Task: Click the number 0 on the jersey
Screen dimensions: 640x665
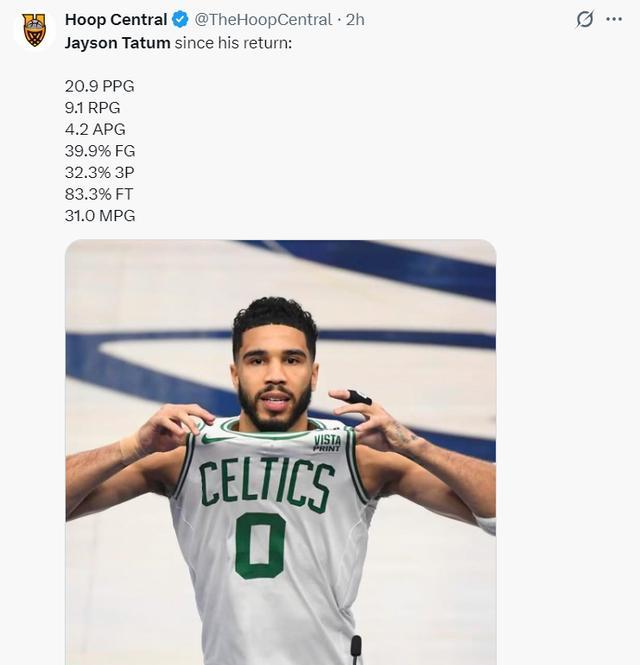Action: point(260,545)
